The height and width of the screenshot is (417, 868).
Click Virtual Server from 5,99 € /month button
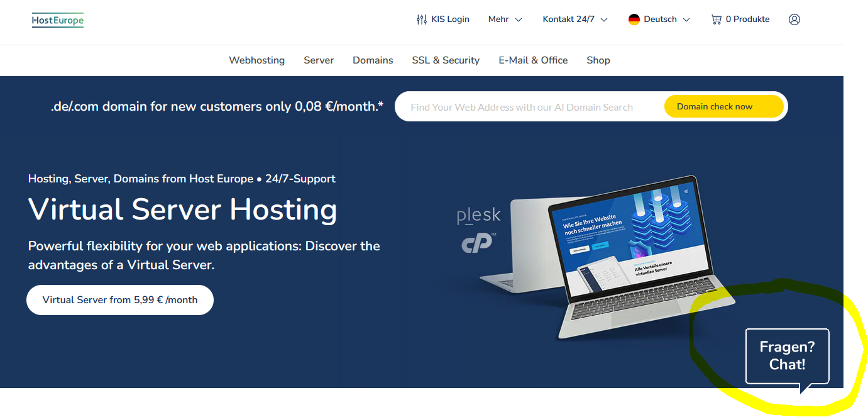pyautogui.click(x=120, y=300)
